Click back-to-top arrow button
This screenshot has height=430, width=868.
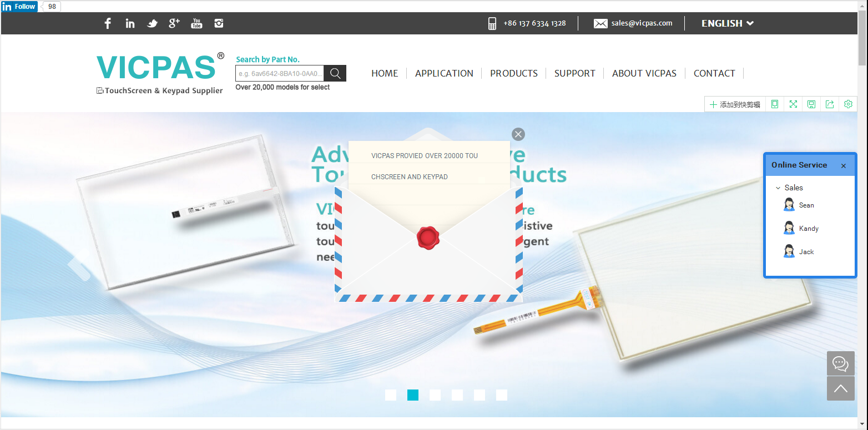tap(841, 388)
